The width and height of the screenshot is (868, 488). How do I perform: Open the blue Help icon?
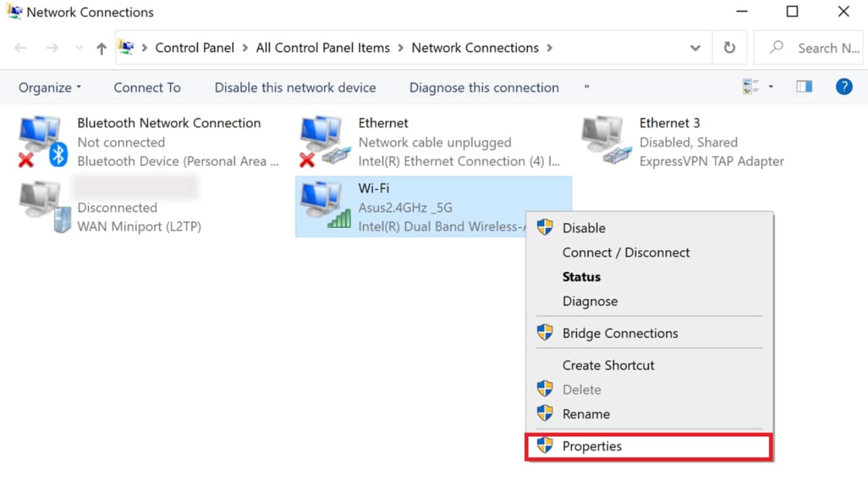pyautogui.click(x=844, y=87)
